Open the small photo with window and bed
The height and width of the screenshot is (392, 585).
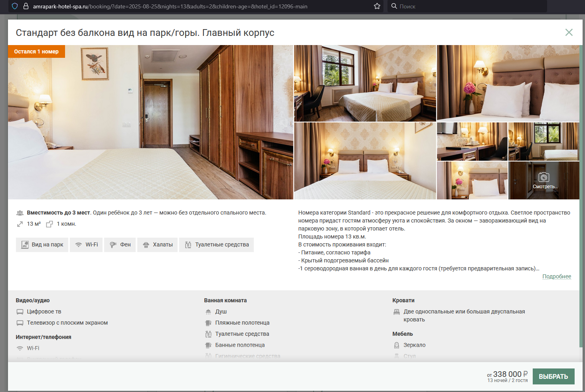[x=543, y=142]
